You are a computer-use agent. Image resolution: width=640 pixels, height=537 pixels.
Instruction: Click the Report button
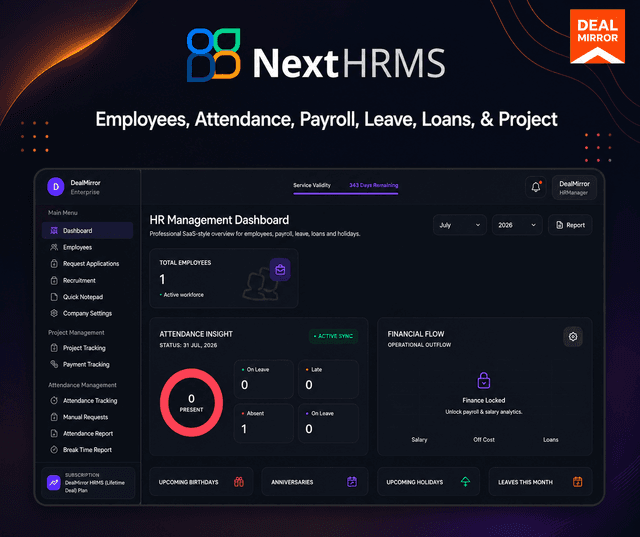tap(570, 225)
